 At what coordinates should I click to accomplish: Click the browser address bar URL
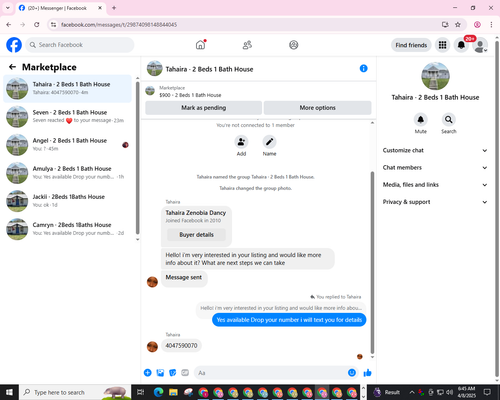[119, 24]
